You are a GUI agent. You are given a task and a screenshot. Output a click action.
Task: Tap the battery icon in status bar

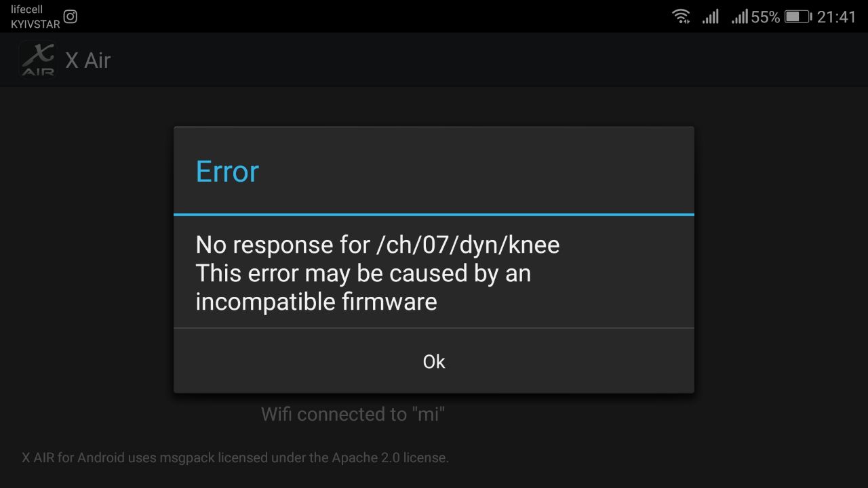798,17
